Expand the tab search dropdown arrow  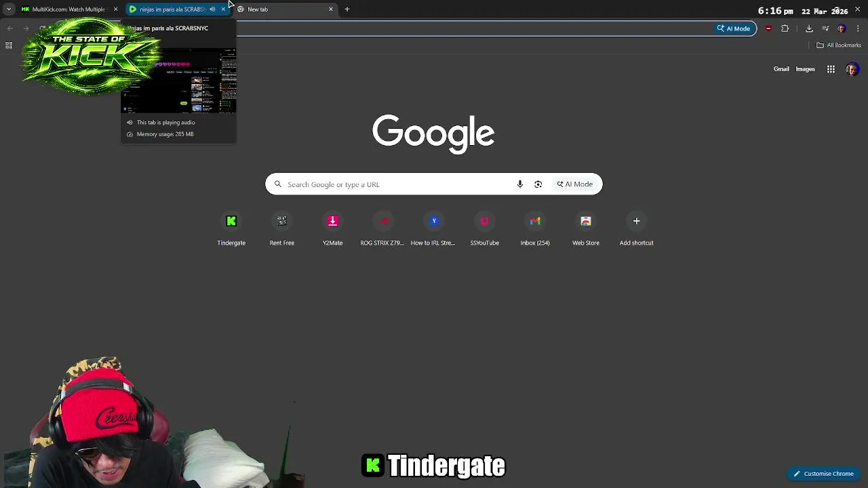click(x=9, y=9)
